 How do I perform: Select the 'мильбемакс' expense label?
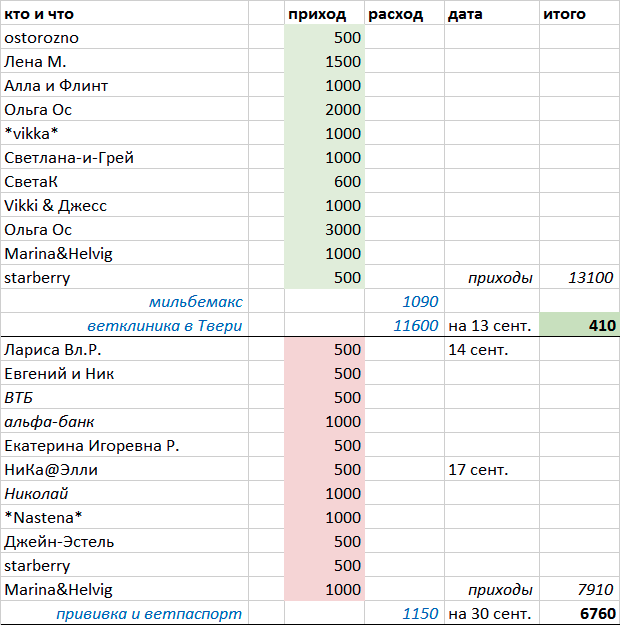195,302
